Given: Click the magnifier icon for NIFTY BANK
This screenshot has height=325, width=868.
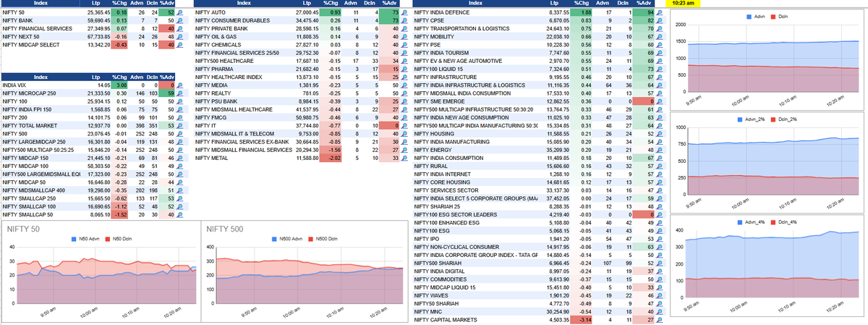Looking at the screenshot, I should coord(180,21).
